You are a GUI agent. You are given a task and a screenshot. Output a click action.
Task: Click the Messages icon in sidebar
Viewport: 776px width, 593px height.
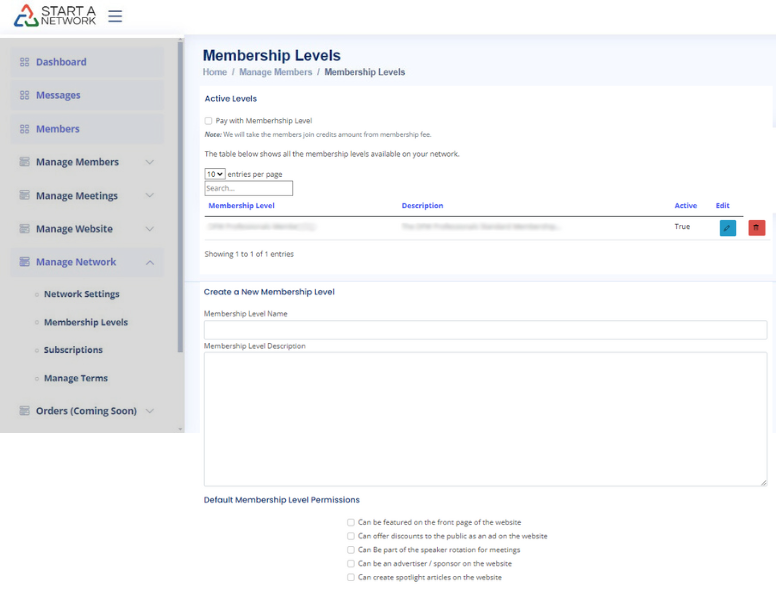pos(25,96)
